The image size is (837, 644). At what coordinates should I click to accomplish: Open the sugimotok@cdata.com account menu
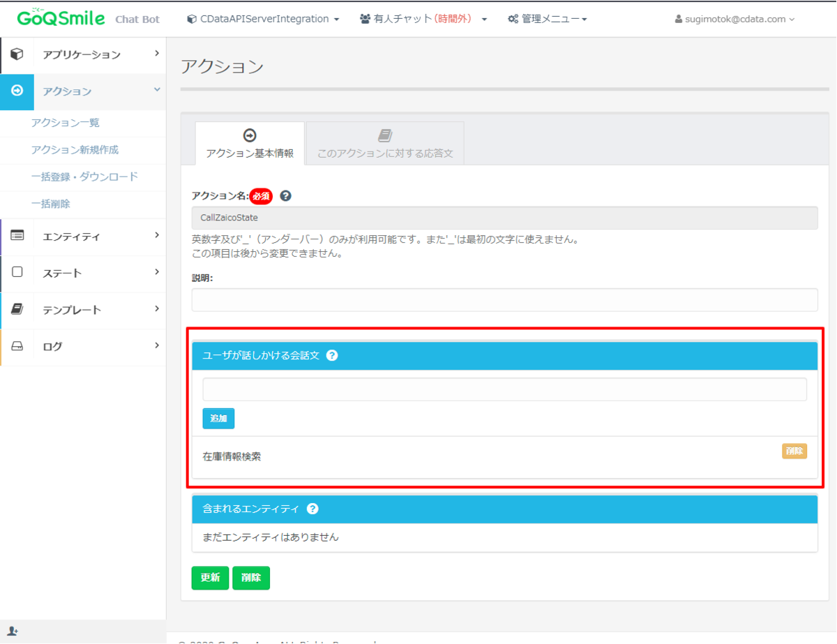(734, 19)
